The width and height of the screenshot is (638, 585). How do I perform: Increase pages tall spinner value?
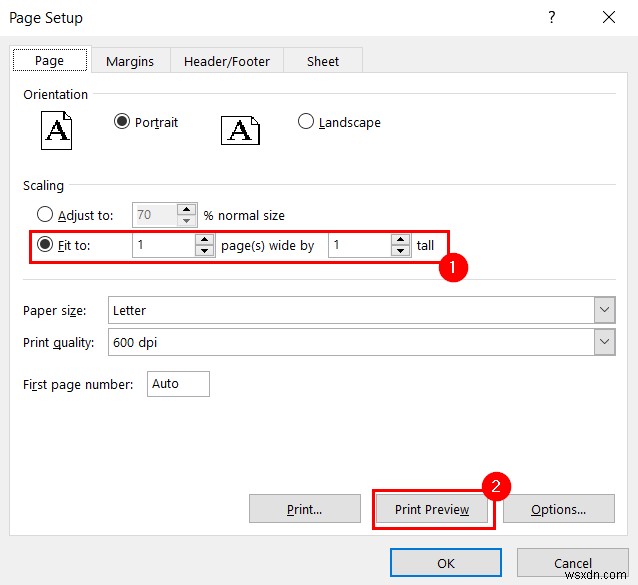point(400,240)
